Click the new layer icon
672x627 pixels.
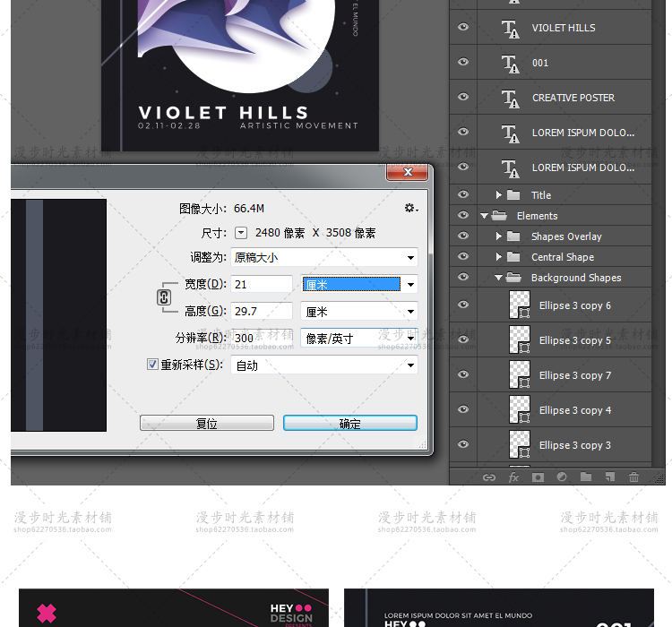[x=610, y=477]
